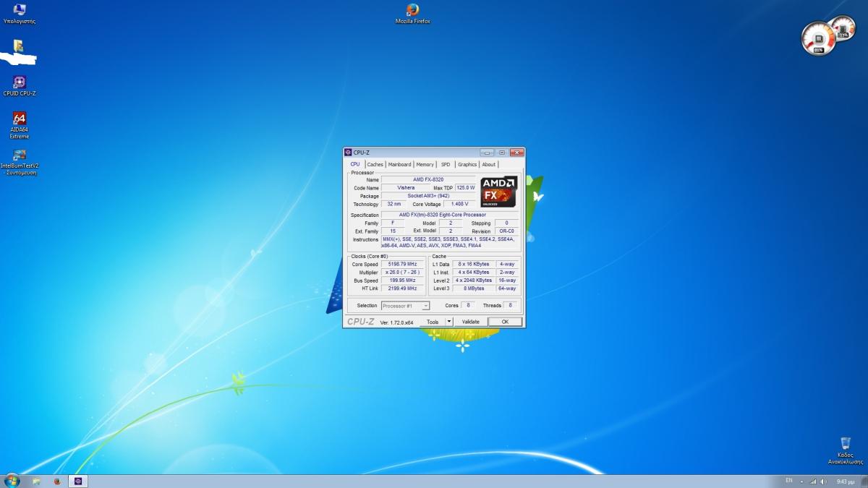Show hidden system tray icons
868x488 pixels.
[801, 481]
